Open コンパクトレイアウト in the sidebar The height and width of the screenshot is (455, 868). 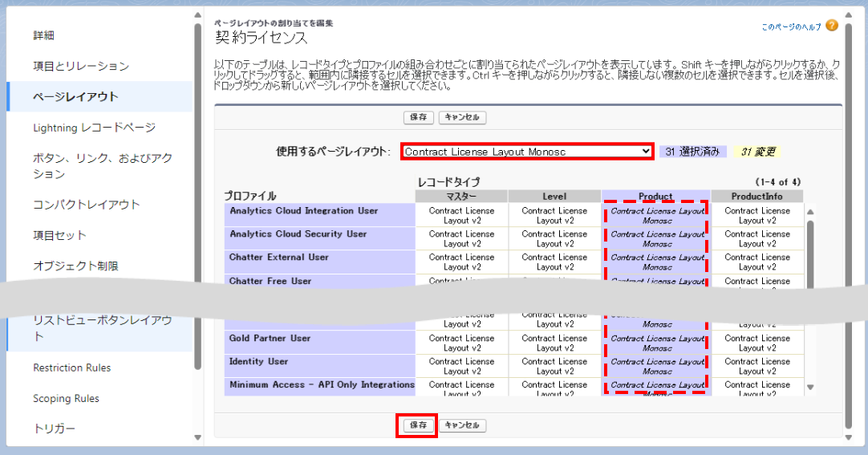pos(87,205)
